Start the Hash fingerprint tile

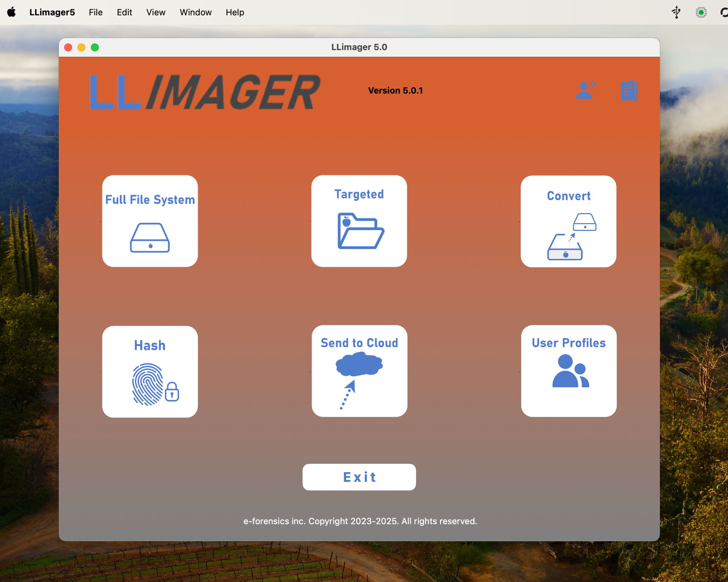[150, 371]
